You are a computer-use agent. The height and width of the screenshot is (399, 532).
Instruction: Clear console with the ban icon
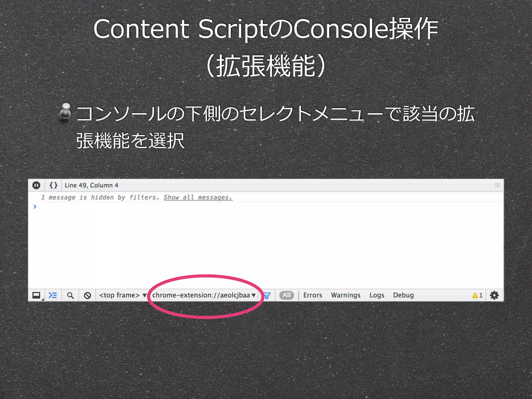point(88,295)
